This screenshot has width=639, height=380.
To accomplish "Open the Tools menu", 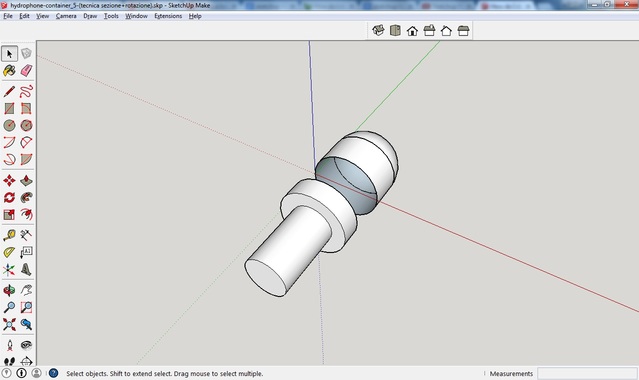I will point(111,16).
